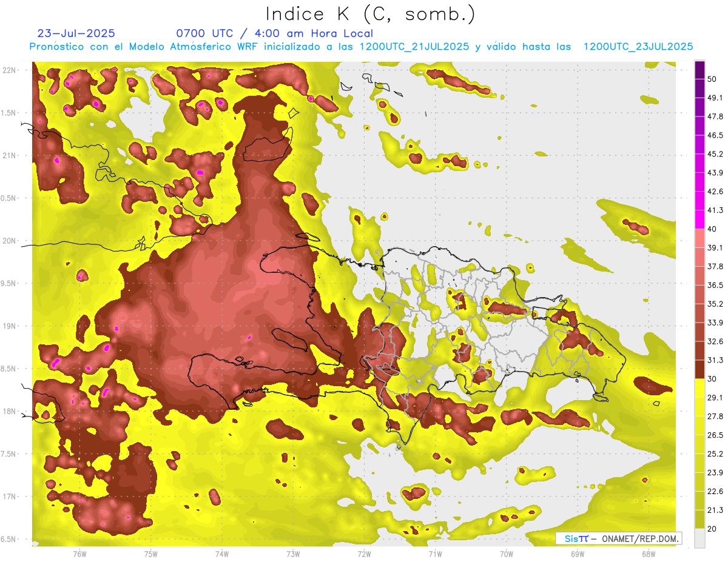This screenshot has height=562, width=728.
Task: Click the colorbar value '20'
Action: point(713,529)
